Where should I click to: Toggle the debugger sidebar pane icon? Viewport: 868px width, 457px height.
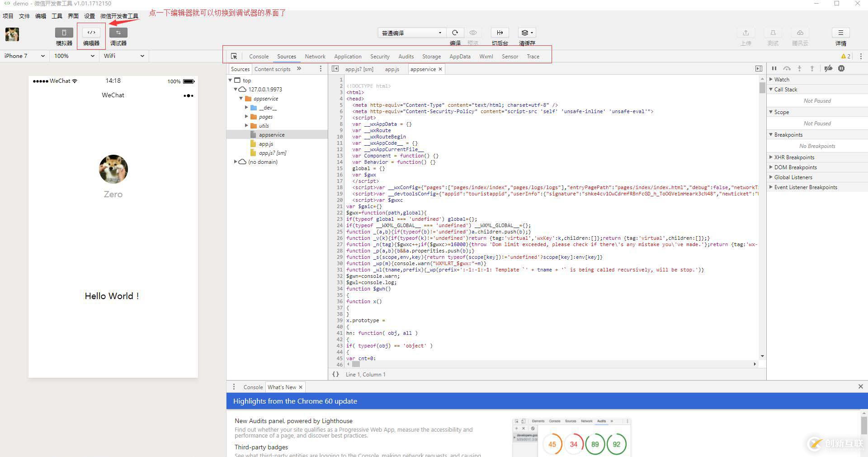[759, 69]
